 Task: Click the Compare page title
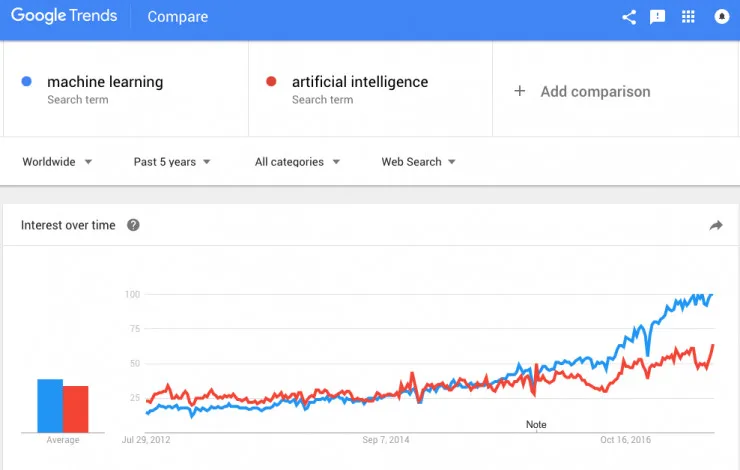[177, 17]
